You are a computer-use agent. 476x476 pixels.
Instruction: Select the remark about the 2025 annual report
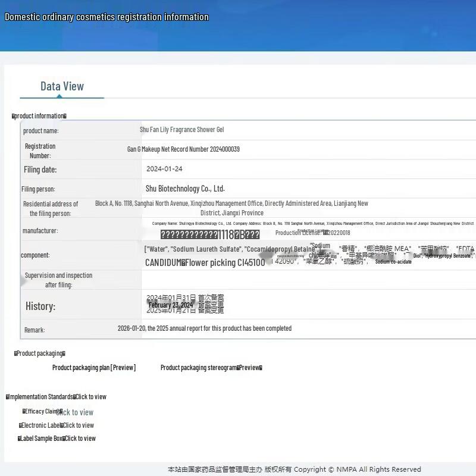pos(205,328)
